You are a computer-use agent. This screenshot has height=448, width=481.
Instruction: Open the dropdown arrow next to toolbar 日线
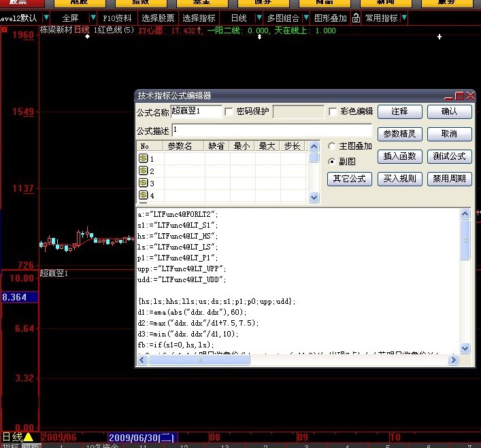[x=259, y=18]
